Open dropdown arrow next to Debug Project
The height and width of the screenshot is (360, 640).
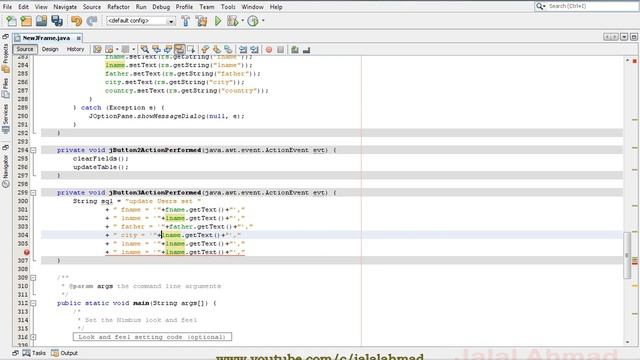click(242, 20)
